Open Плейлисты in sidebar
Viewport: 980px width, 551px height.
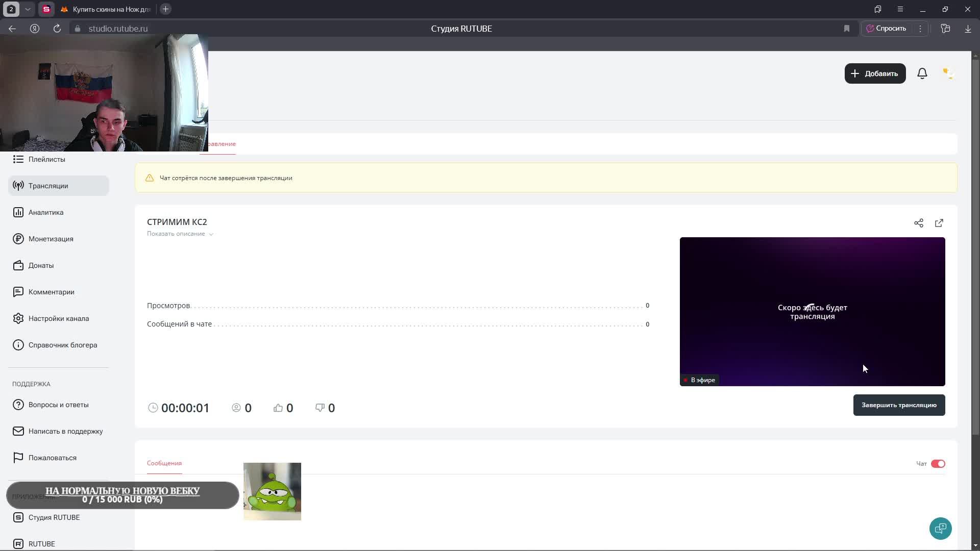click(46, 159)
